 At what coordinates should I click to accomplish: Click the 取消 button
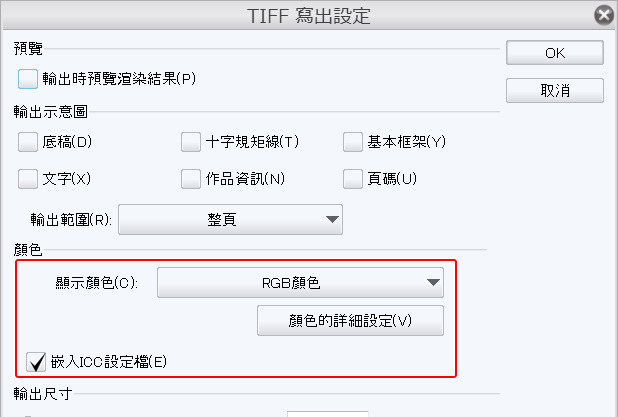coord(555,90)
